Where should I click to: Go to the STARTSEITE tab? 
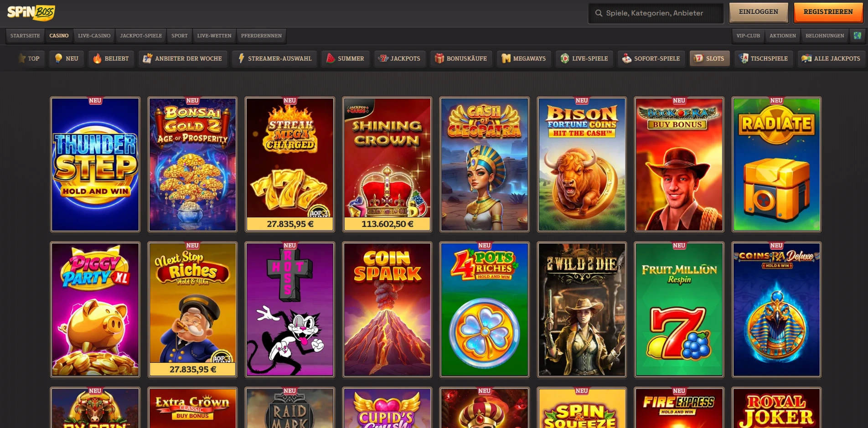[x=25, y=36]
